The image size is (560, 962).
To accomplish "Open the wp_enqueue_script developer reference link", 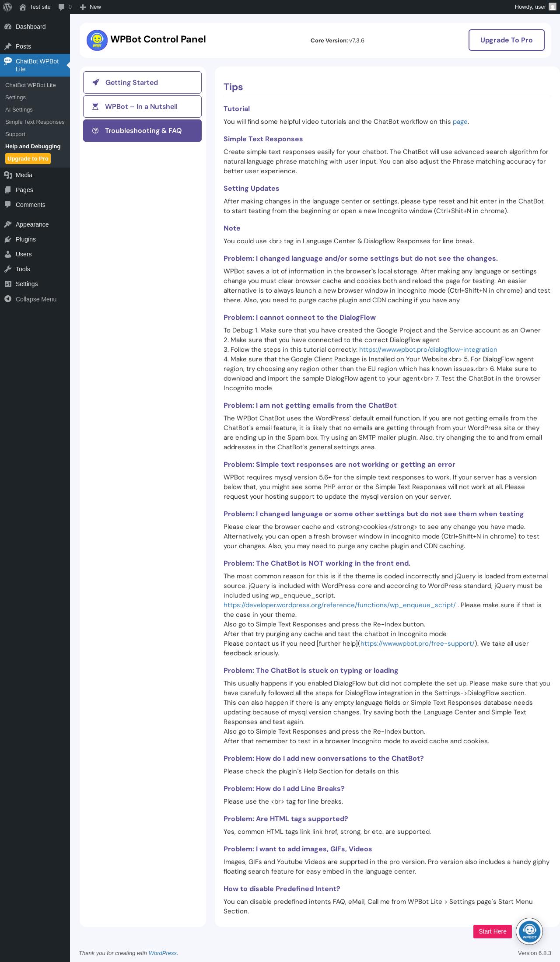I will (339, 605).
